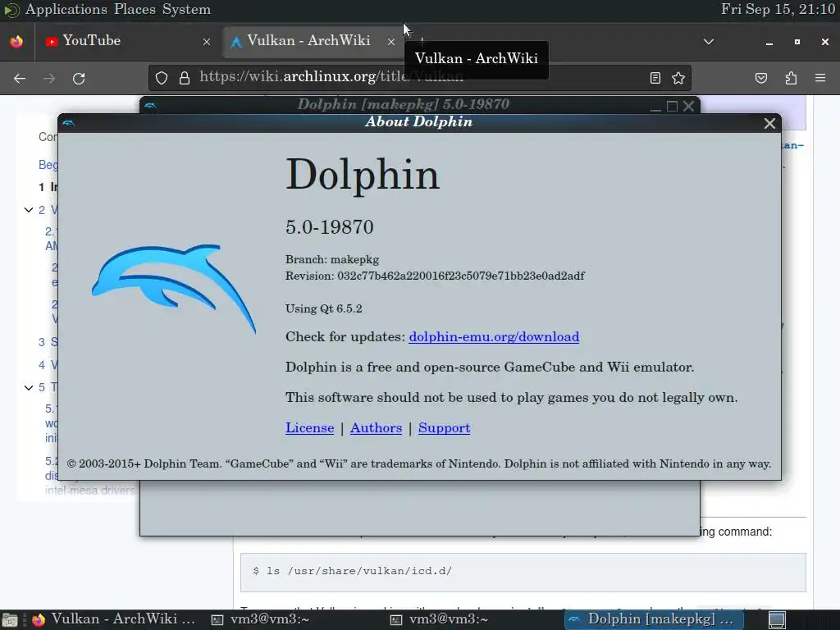
Task: Click Dolphin main window title bar icon
Action: point(151,106)
